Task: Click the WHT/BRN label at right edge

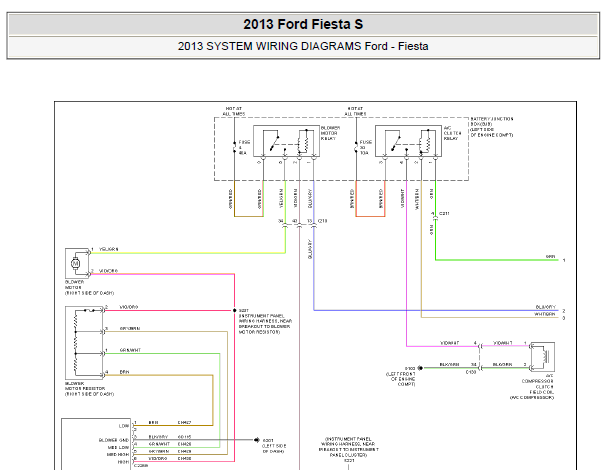Action: point(544,314)
